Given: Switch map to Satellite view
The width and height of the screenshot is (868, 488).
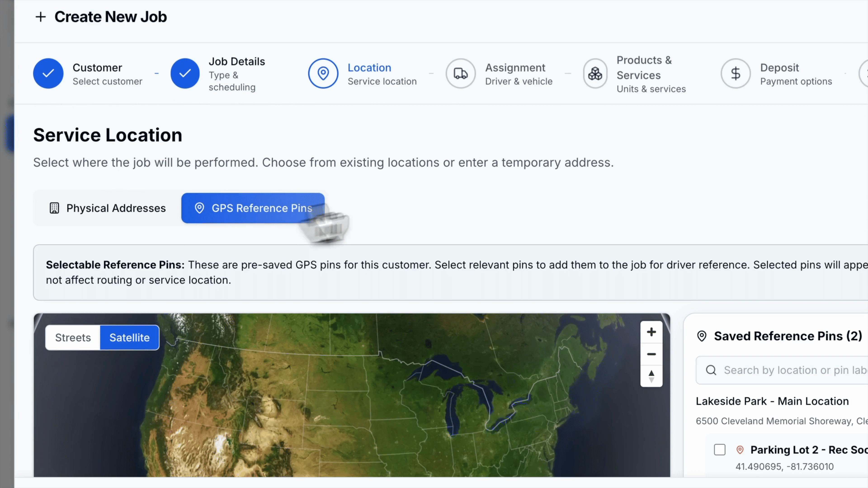Looking at the screenshot, I should tap(129, 338).
